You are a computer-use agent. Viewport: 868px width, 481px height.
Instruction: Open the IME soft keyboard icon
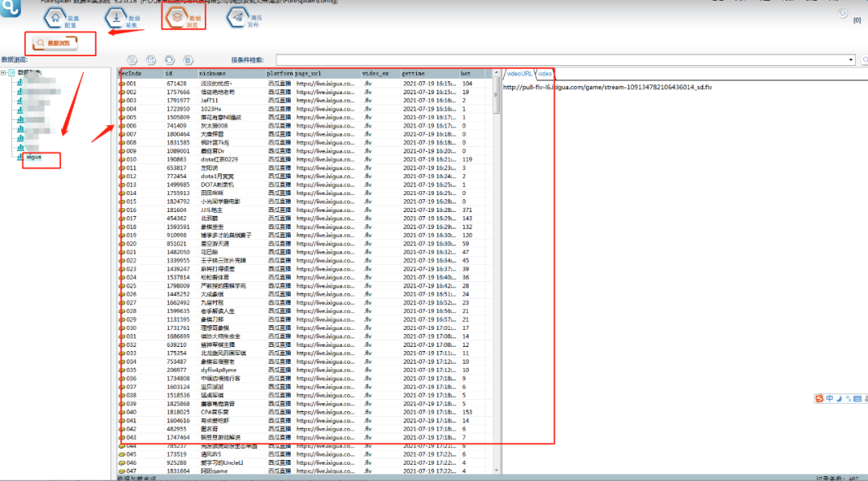[x=858, y=398]
